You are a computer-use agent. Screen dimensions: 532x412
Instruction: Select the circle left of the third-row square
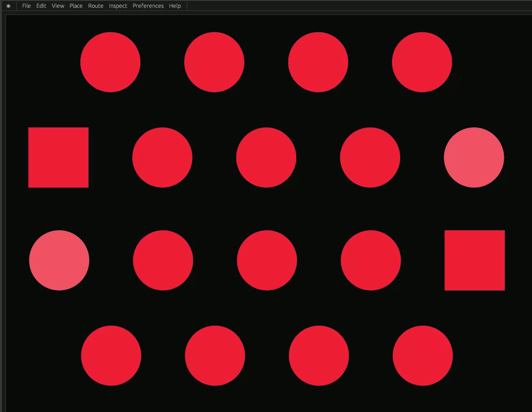tap(371, 260)
